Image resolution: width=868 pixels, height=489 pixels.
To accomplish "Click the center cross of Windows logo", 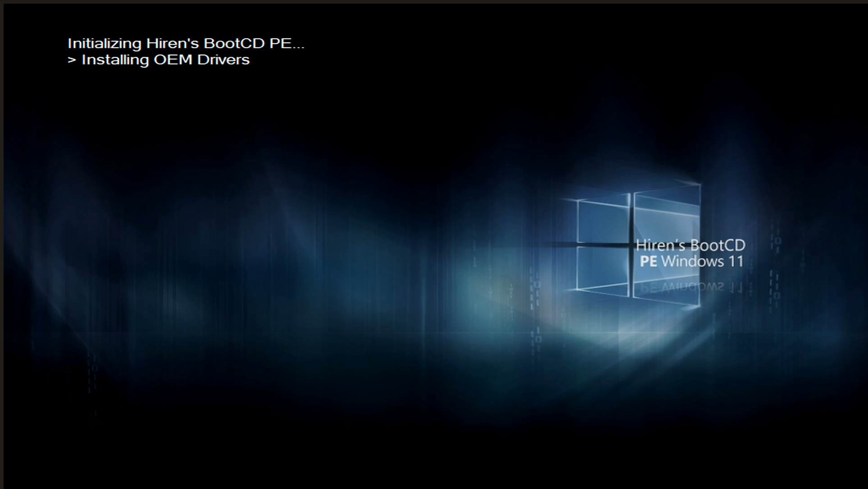I will click(631, 245).
